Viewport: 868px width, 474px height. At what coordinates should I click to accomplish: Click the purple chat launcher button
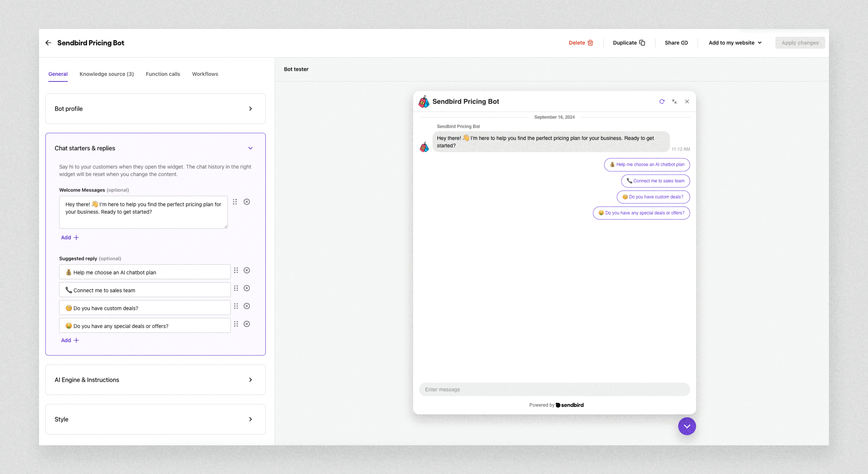coord(687,426)
